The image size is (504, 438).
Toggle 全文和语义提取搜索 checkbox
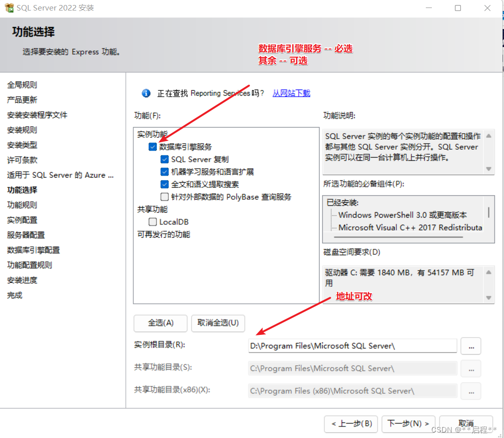pos(164,184)
